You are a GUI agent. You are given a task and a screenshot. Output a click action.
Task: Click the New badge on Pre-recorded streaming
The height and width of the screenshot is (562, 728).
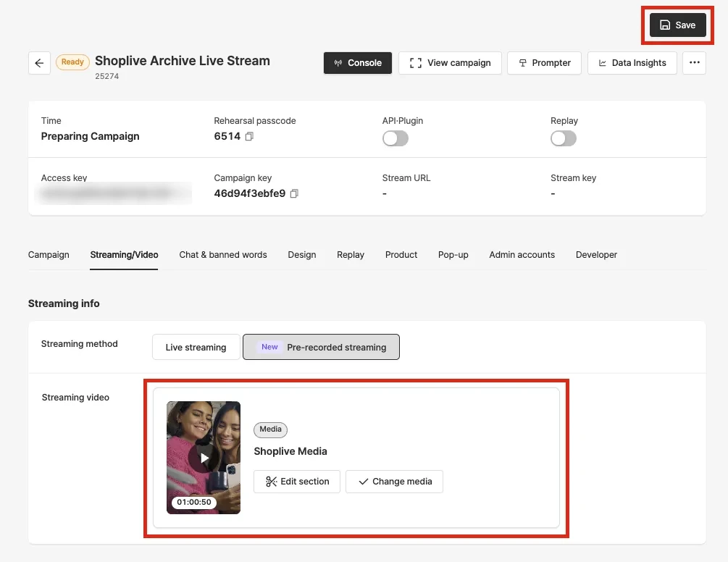pyautogui.click(x=269, y=347)
